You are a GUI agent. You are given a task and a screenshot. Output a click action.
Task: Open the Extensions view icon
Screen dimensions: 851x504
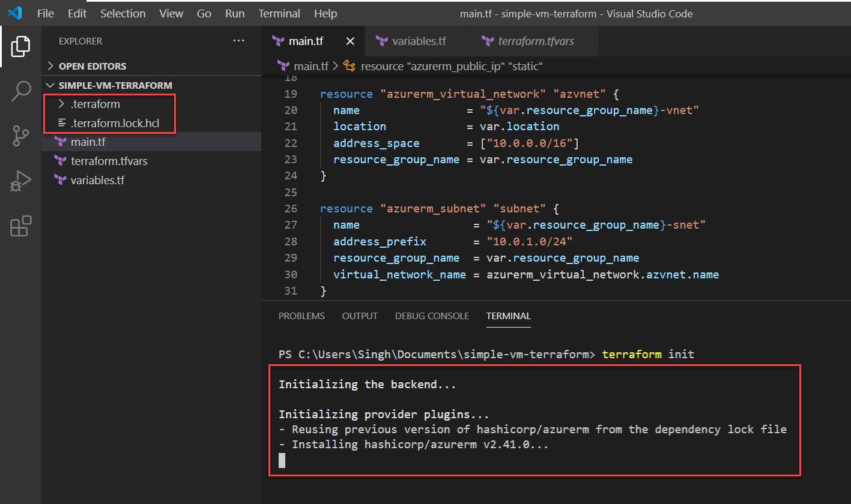20,226
